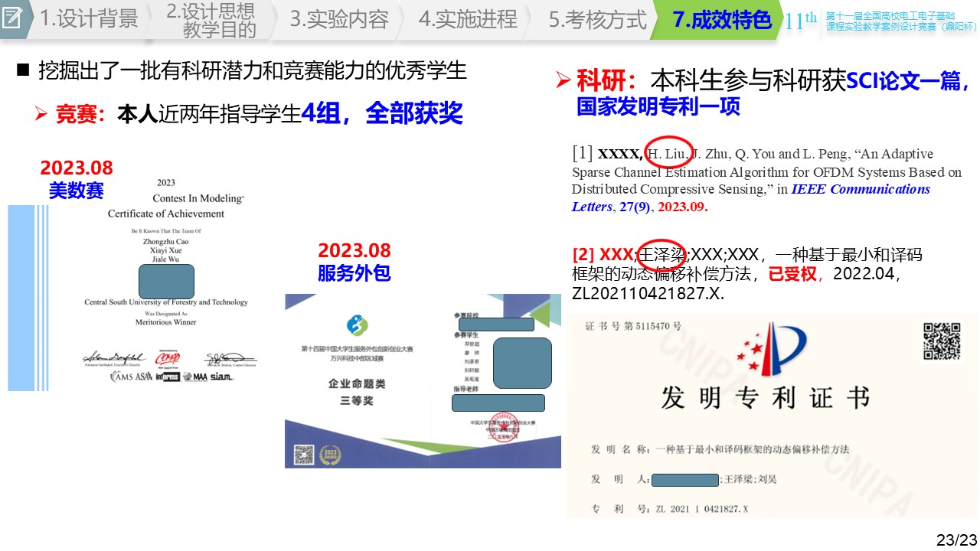Click the red arrow bullet before 竞赛
980x551 pixels.
(x=42, y=115)
